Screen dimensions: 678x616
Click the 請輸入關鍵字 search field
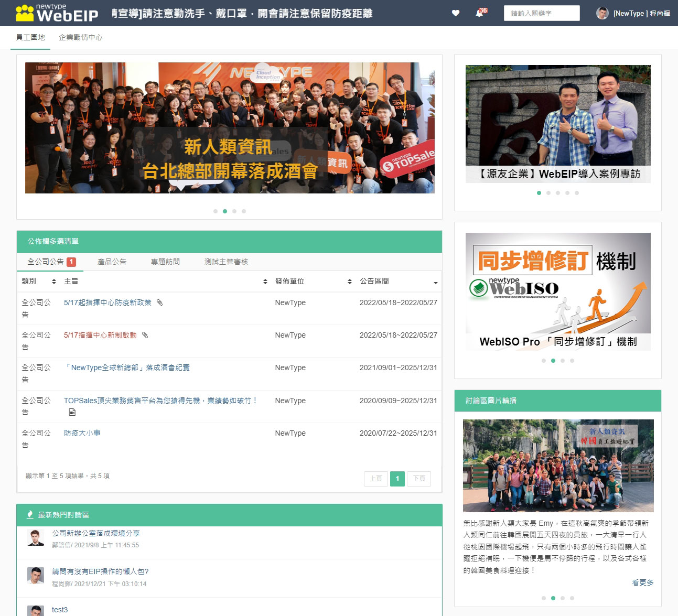542,13
